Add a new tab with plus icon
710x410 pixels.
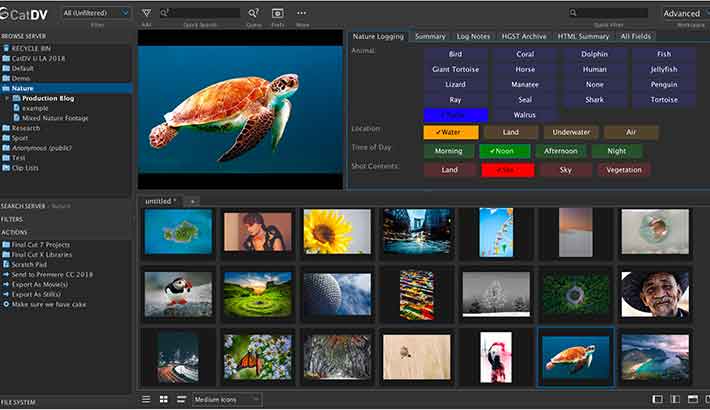point(193,201)
